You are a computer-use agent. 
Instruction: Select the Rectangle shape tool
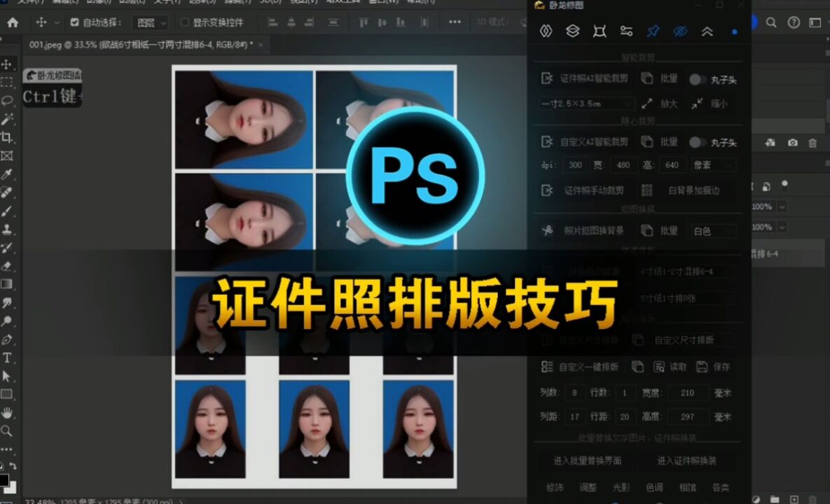tap(7, 395)
